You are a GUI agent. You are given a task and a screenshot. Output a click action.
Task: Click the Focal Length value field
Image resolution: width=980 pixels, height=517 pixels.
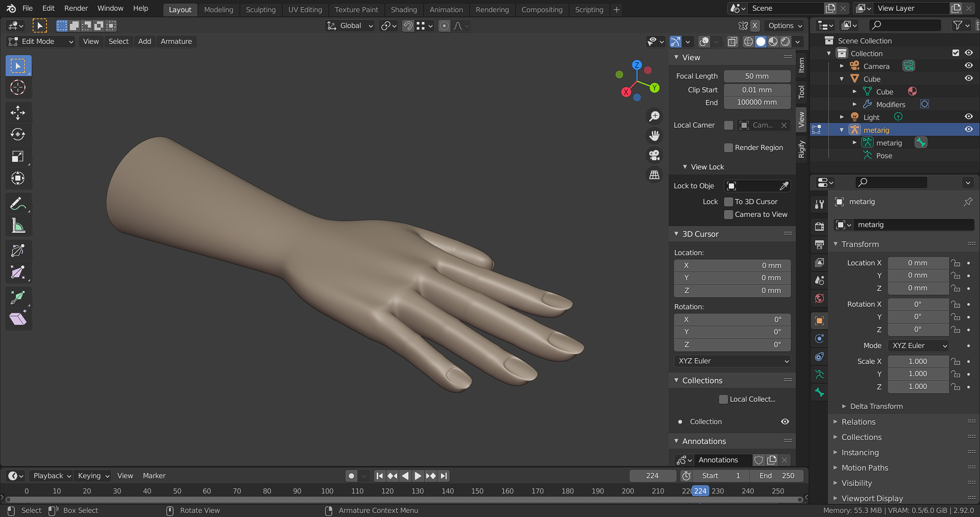click(757, 77)
